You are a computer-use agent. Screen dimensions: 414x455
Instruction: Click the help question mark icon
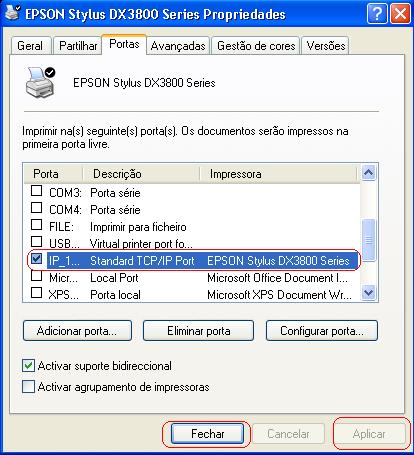click(x=377, y=14)
